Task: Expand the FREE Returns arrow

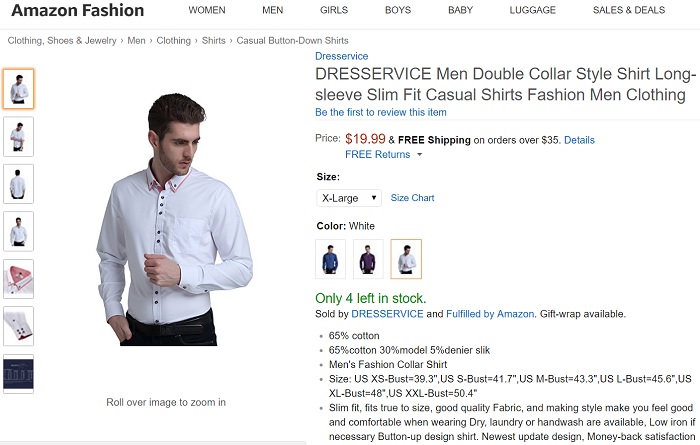Action: coord(419,155)
